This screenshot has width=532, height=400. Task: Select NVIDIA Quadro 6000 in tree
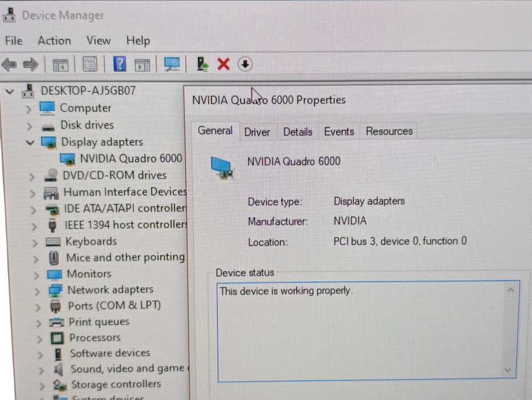pos(131,158)
